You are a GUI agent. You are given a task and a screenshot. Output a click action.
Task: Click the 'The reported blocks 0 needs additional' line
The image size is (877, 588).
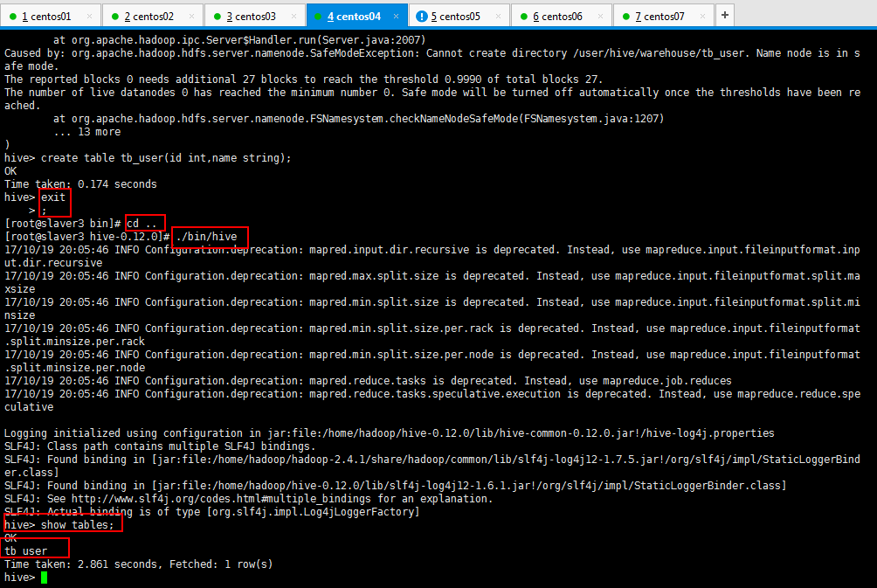click(304, 80)
